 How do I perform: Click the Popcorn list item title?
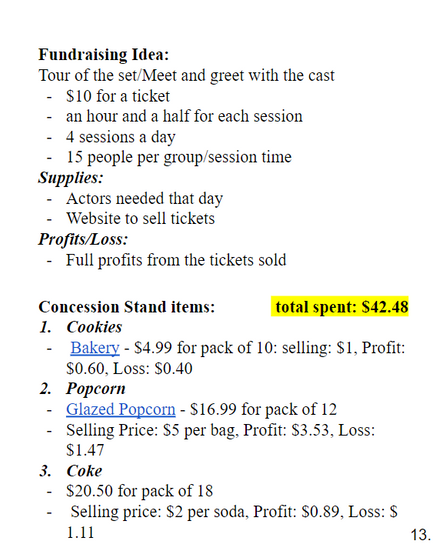pyautogui.click(x=96, y=389)
